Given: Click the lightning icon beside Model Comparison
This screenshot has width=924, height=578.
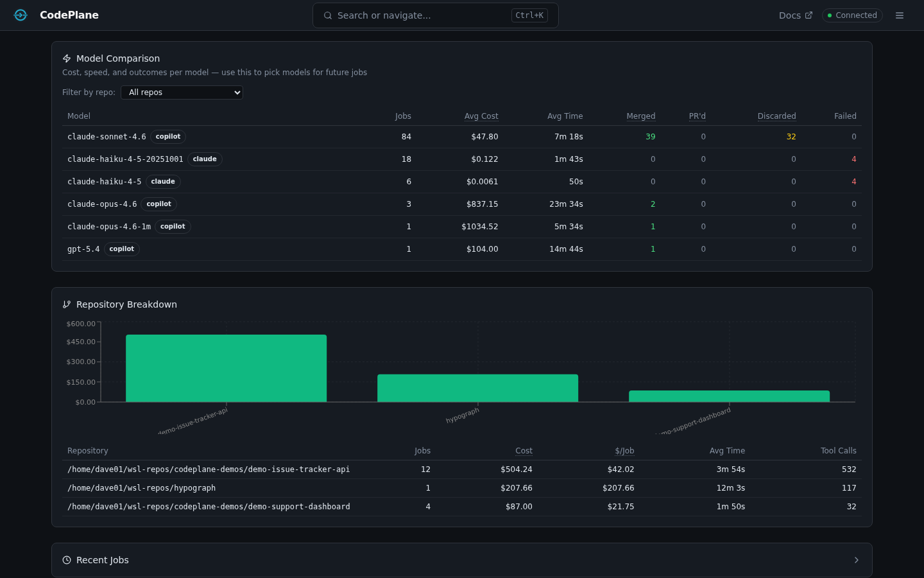Looking at the screenshot, I should [x=66, y=58].
